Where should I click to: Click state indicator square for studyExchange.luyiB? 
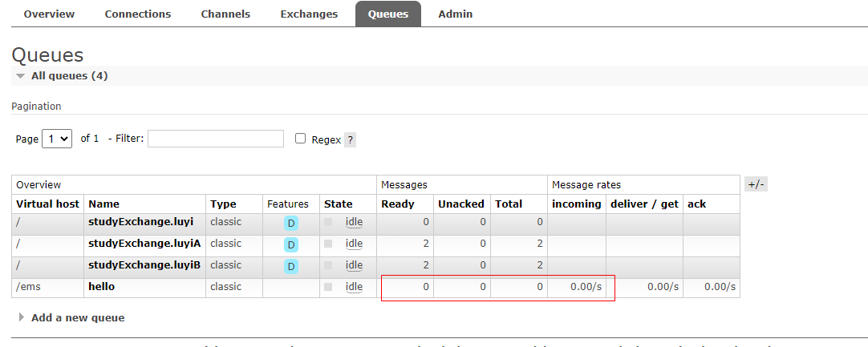(328, 265)
